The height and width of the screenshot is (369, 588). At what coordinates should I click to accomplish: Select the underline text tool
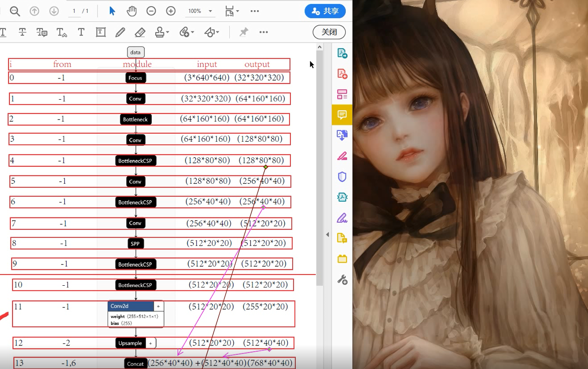coord(3,32)
